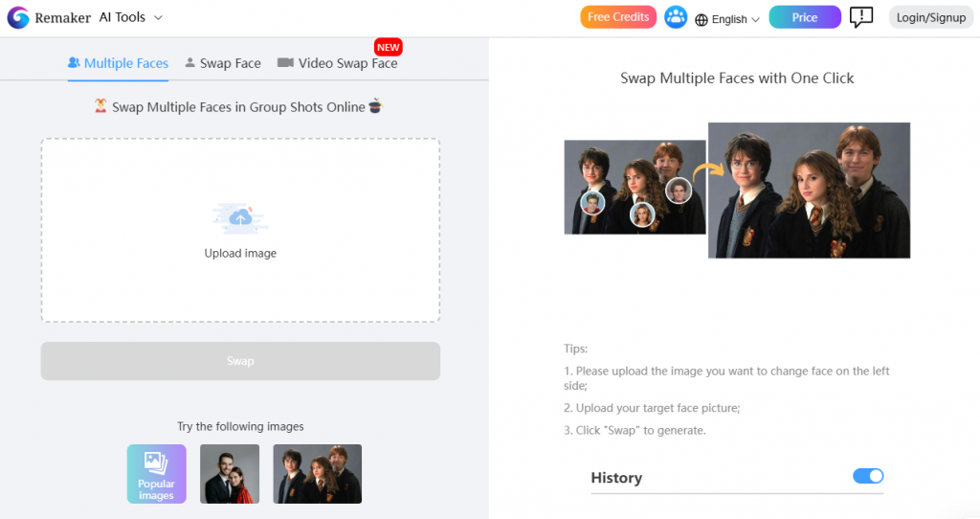Open the community people icon
980x519 pixels.
(676, 17)
